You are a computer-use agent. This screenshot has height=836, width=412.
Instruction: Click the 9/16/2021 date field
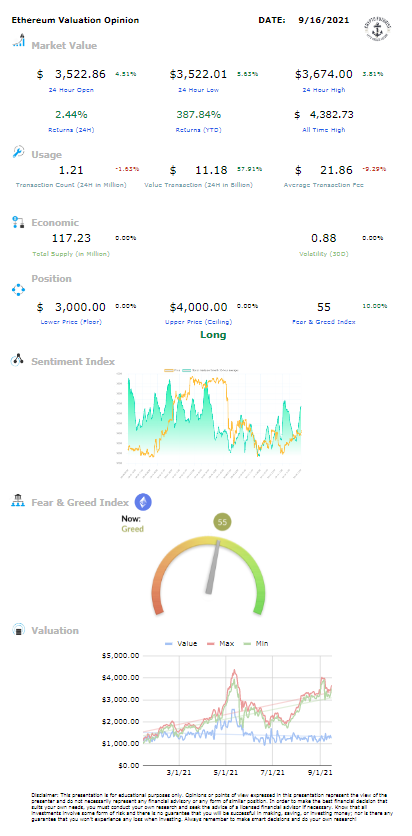click(324, 20)
